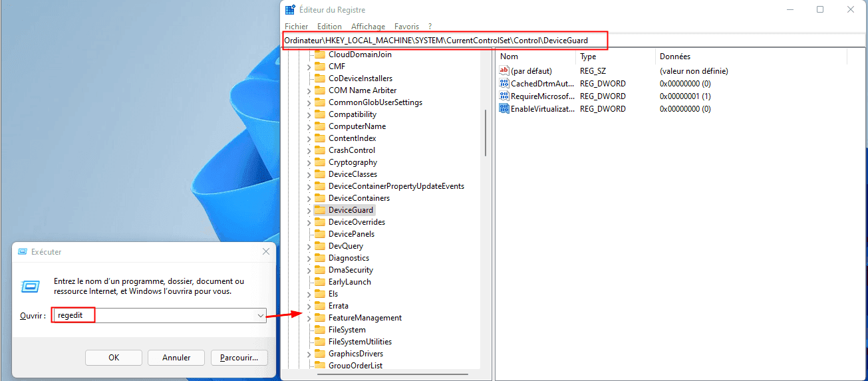Image resolution: width=868 pixels, height=381 pixels.
Task: Click OK in the Exécuter dialog
Action: coord(114,358)
